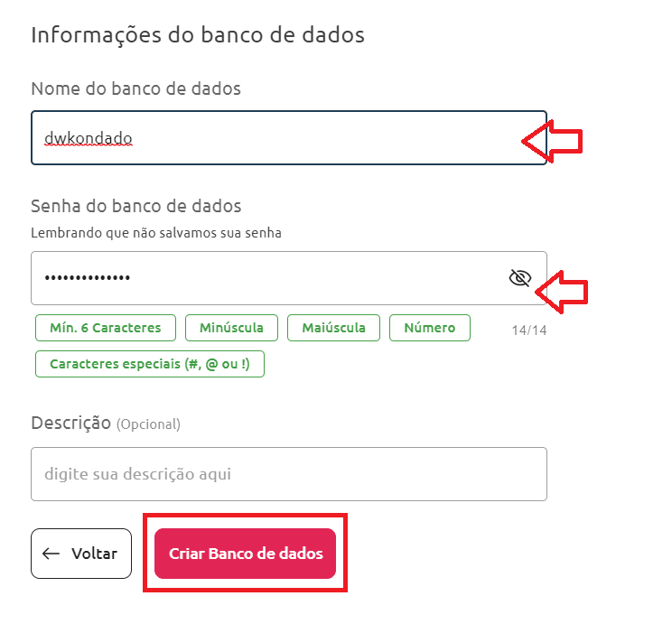
Task: Go back using the Voltar button text
Action: pos(94,554)
